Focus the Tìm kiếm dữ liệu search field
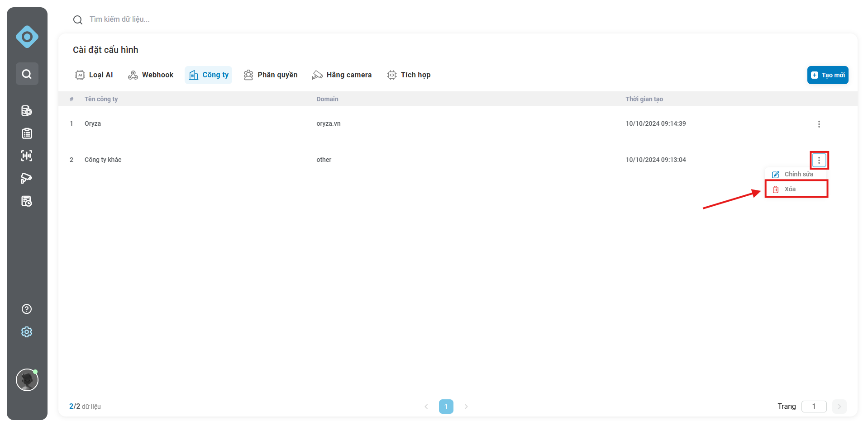Viewport: 868px width, 426px height. click(119, 19)
